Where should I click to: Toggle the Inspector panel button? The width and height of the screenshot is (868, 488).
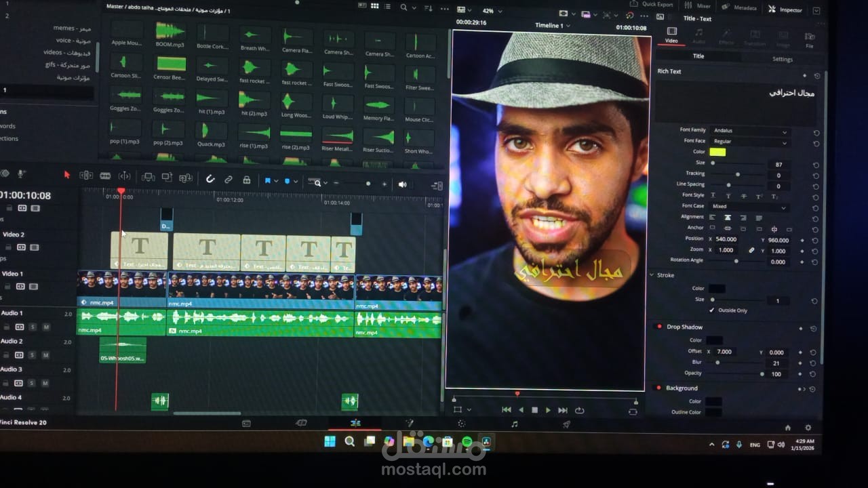785,9
